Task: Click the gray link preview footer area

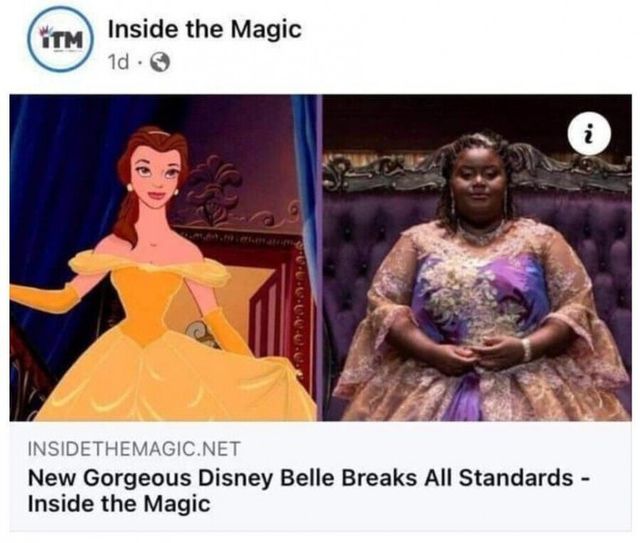Action: click(320, 476)
